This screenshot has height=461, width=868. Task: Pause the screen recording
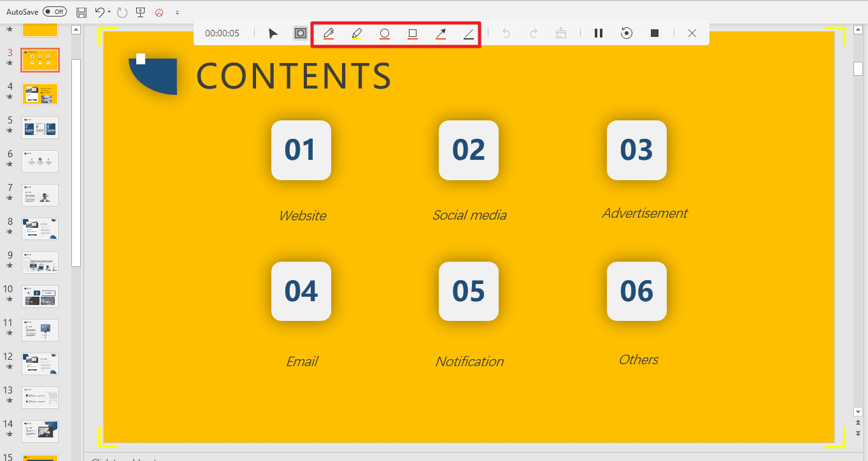[599, 34]
